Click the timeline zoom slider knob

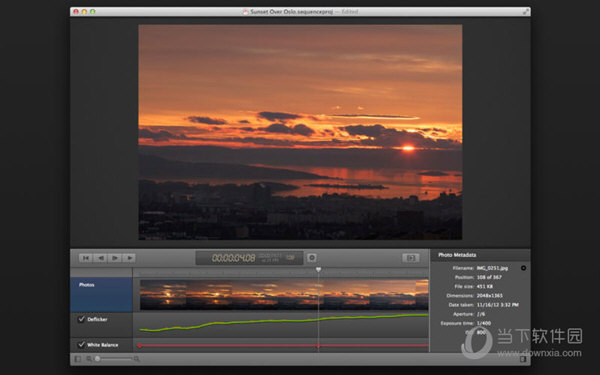tap(98, 359)
